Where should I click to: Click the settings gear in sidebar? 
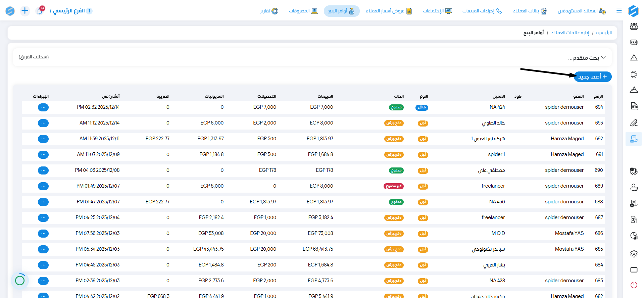pyautogui.click(x=634, y=254)
